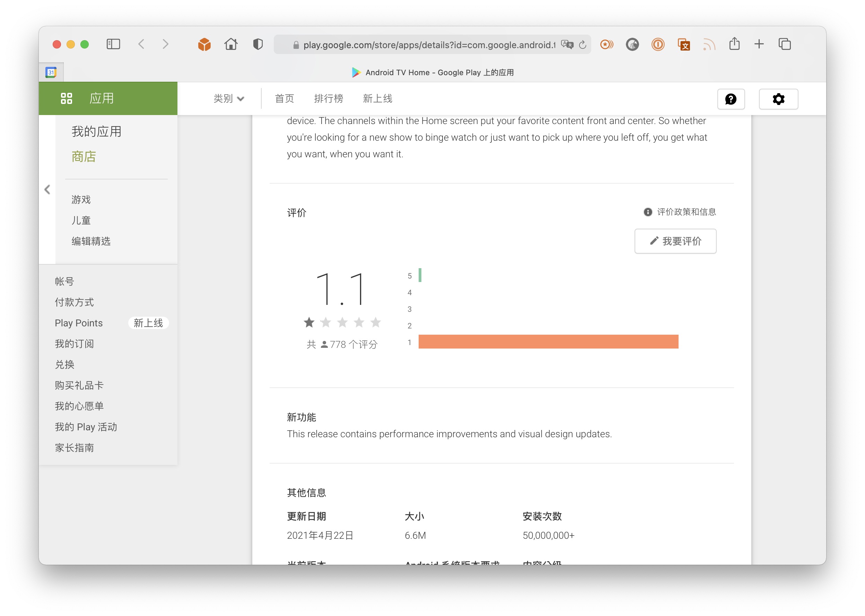This screenshot has height=616, width=865.
Task: Click the 应用 apps header menu
Action: coord(101,98)
